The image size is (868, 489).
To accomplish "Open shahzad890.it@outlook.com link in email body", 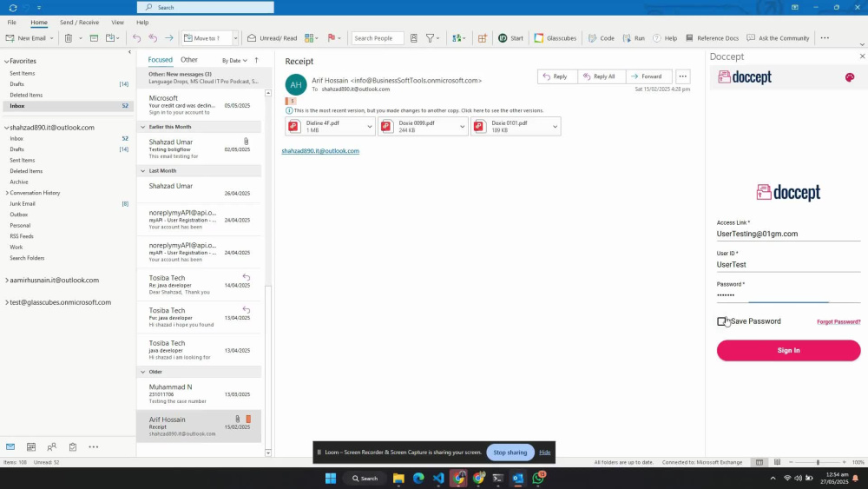I will [x=320, y=150].
